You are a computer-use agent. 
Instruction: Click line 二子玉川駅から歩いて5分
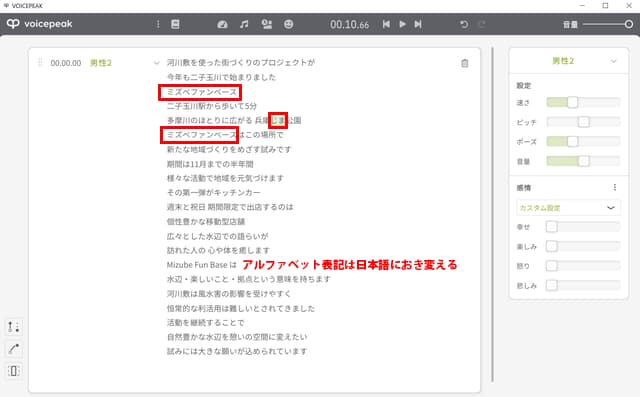coord(212,106)
